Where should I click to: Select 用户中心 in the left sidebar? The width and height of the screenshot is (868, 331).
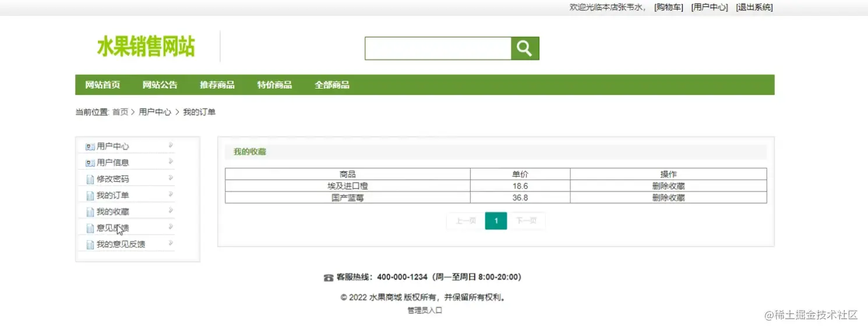click(113, 147)
